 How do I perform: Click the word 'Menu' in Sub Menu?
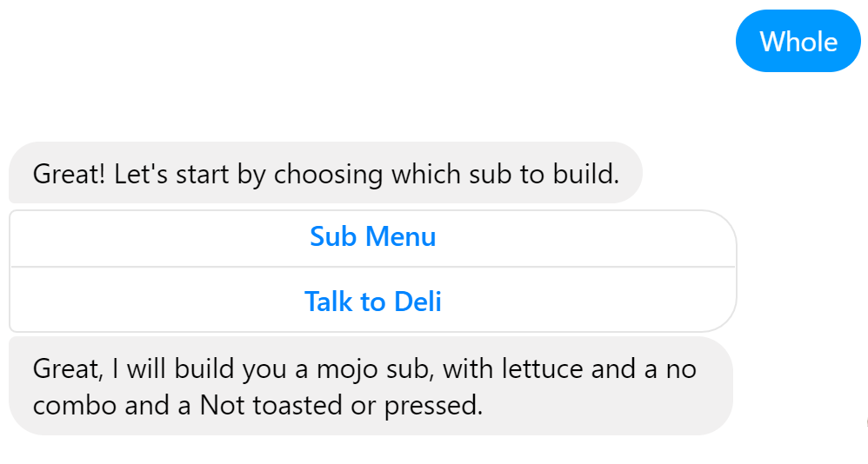pos(401,236)
